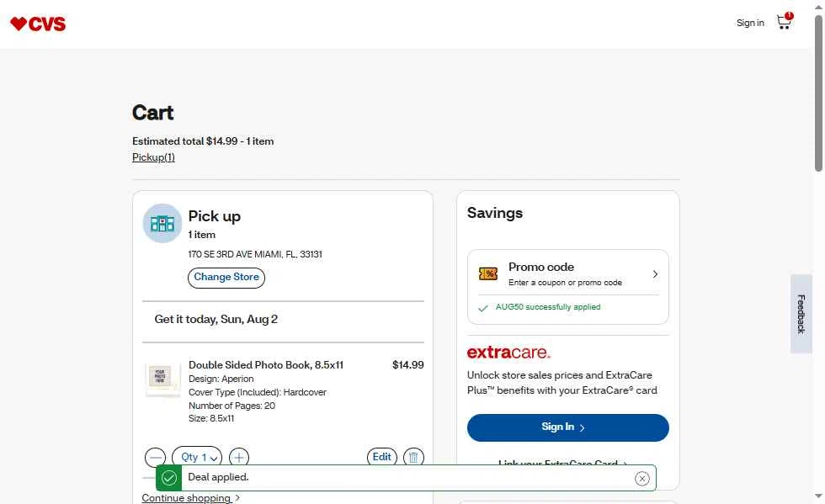Image resolution: width=825 pixels, height=504 pixels.
Task: Open the Feedback side tab
Action: click(801, 314)
